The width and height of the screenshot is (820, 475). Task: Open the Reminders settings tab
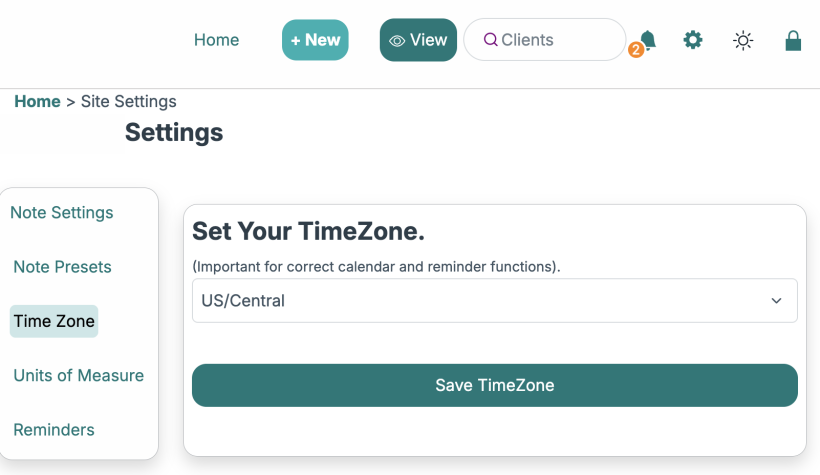tap(54, 430)
